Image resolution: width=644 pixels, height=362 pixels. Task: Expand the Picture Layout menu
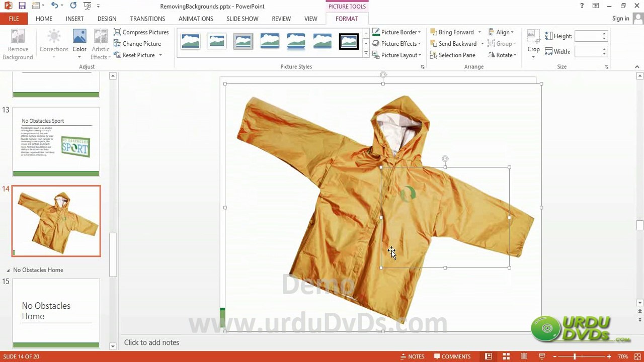[396, 55]
